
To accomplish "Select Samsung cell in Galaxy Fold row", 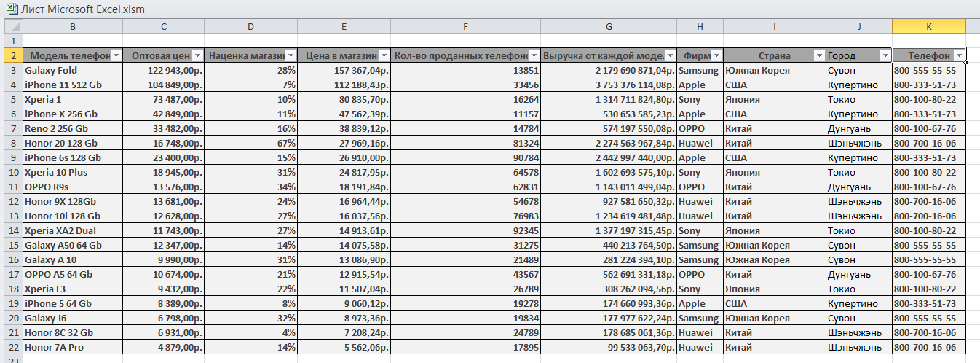I will pyautogui.click(x=700, y=70).
